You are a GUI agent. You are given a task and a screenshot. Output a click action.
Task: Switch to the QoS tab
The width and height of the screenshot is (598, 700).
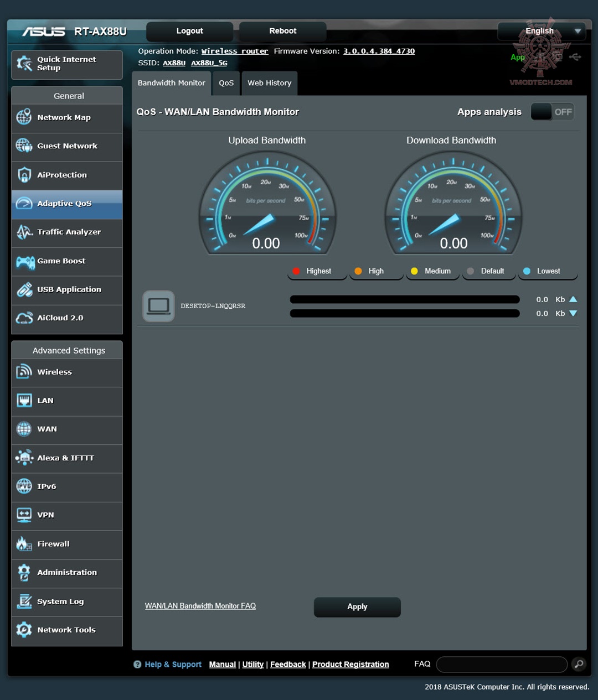tap(226, 83)
